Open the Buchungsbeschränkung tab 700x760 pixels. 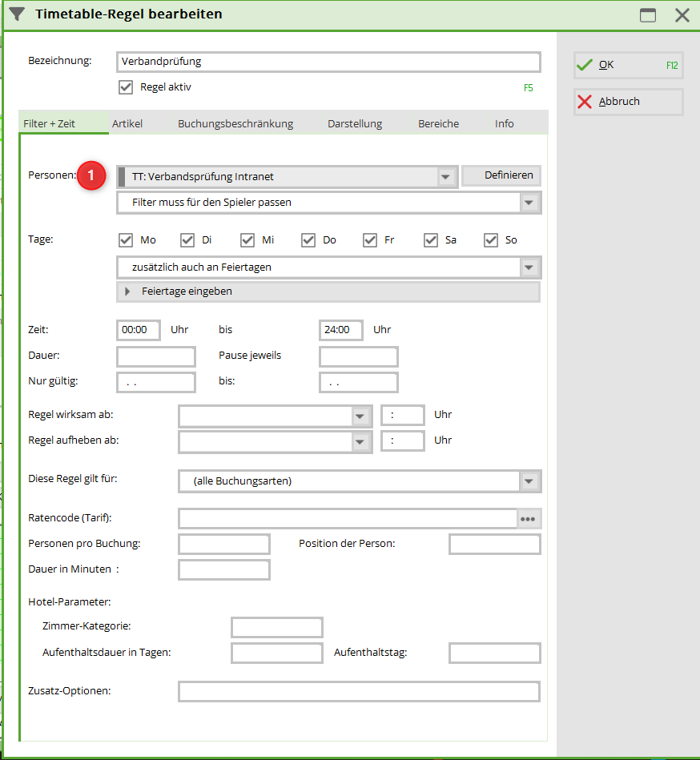tap(235, 123)
